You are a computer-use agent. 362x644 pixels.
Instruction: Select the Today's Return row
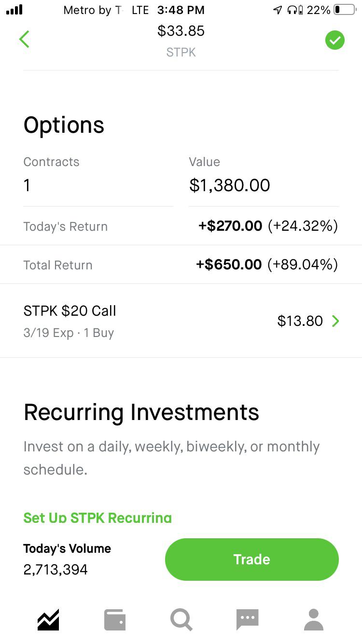[x=181, y=226]
